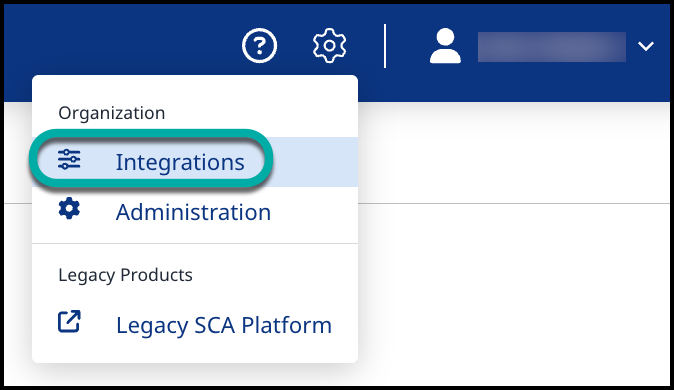The height and width of the screenshot is (390, 674).
Task: Click horizontal separator above Legacy Products
Action: pyautogui.click(x=195, y=243)
